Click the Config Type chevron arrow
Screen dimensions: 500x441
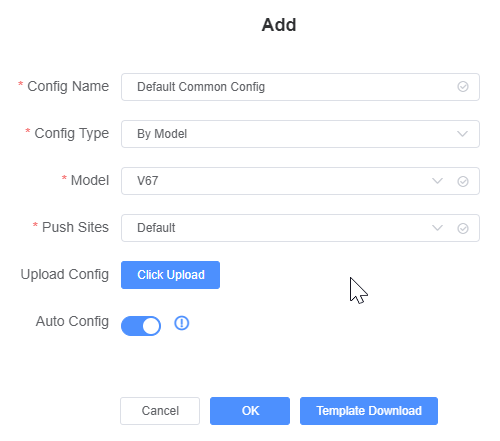(x=462, y=134)
